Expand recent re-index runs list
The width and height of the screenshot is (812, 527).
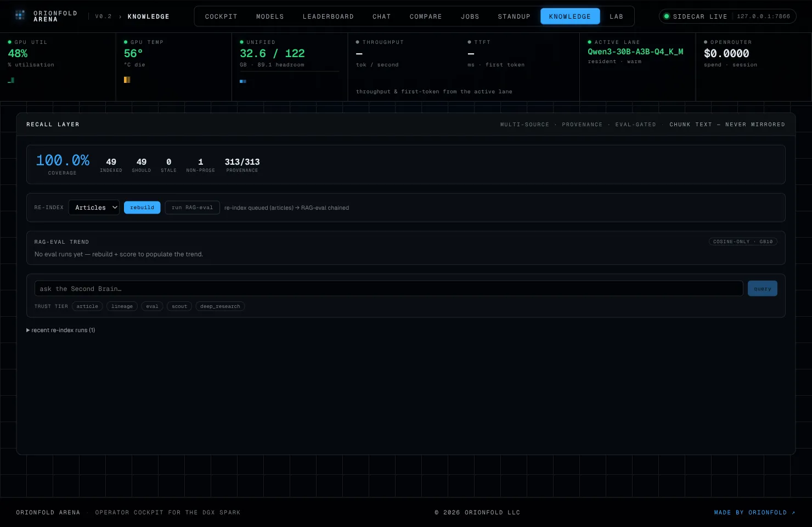(x=61, y=330)
